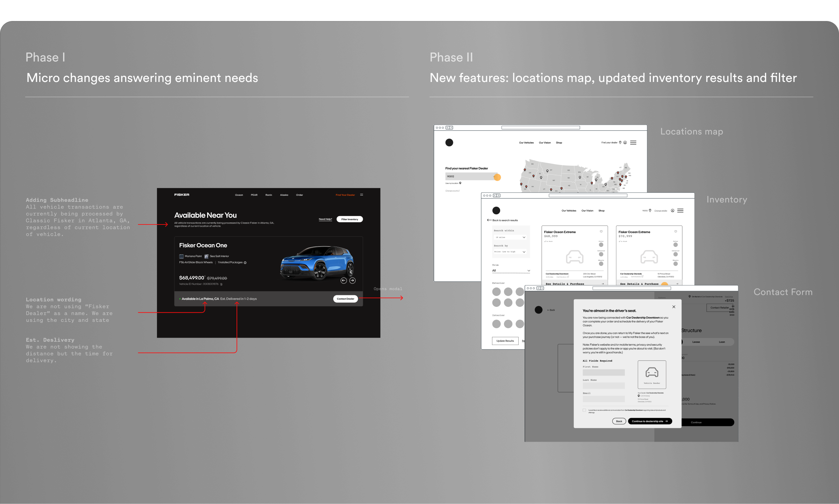Open the Price: Low to high sort dropdown

[510, 251]
